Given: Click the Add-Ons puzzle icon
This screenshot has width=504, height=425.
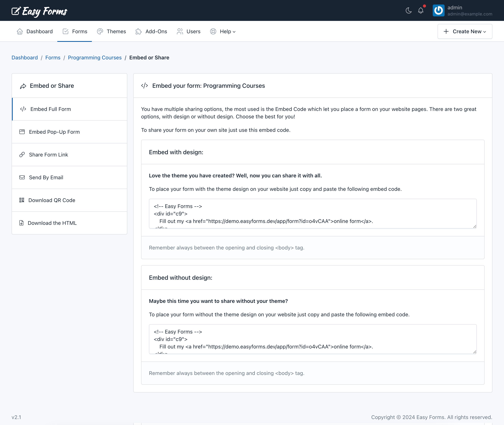Looking at the screenshot, I should tap(139, 31).
